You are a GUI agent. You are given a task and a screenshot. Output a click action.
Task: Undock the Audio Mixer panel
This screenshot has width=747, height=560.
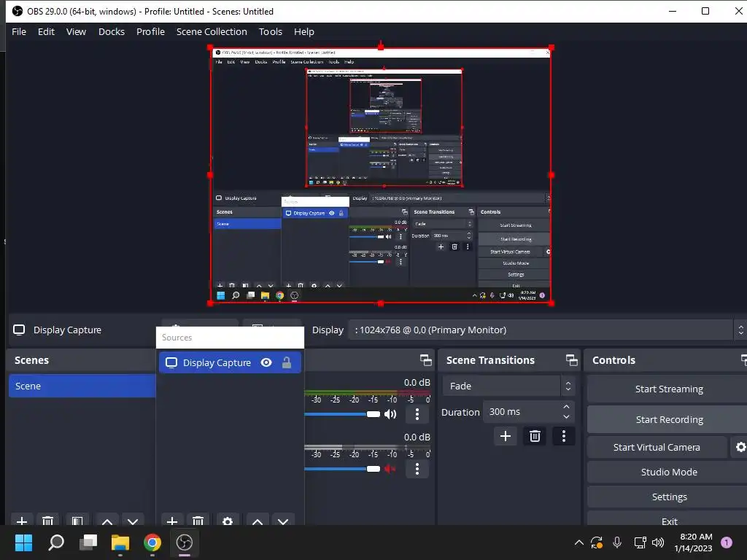click(426, 360)
